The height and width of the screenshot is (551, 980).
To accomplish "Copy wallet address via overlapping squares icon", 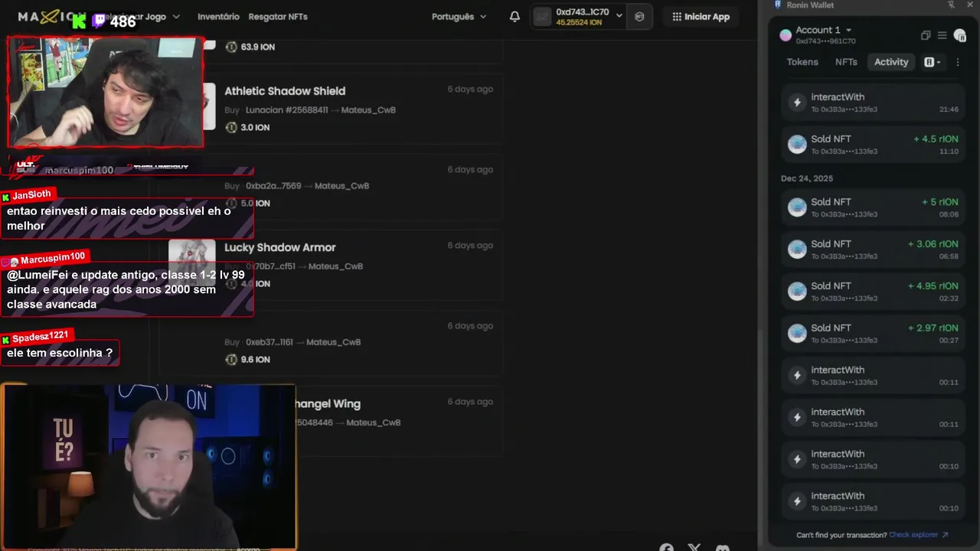I will pyautogui.click(x=925, y=35).
